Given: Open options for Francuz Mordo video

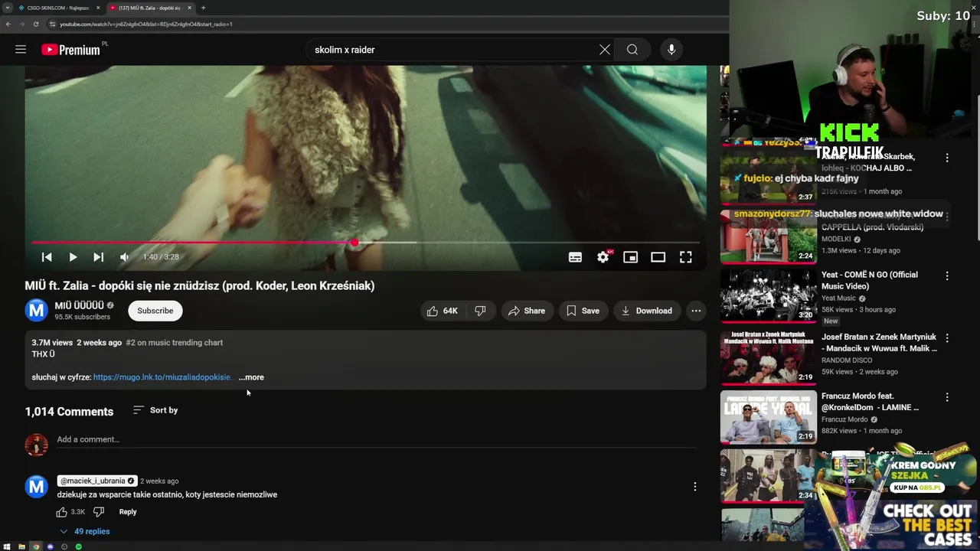Looking at the screenshot, I should [947, 397].
